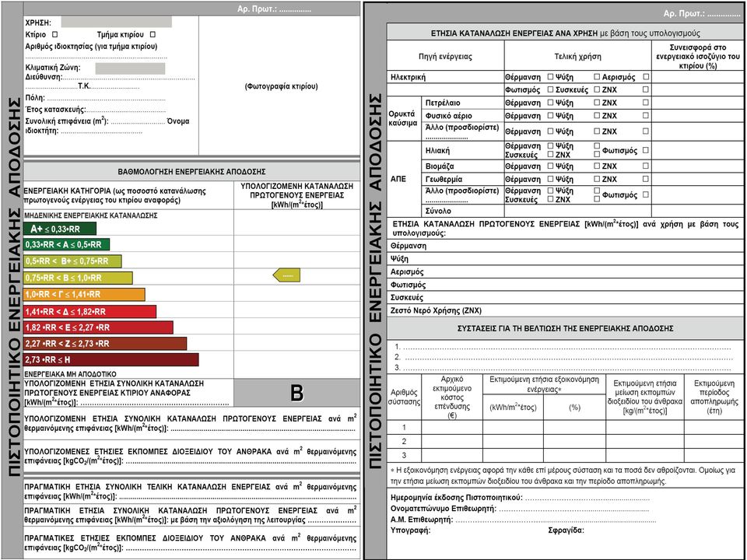Check the Αερισμός box in Ηλεκτρική row
Image resolution: width=747 pixels, height=560 pixels.
point(646,77)
